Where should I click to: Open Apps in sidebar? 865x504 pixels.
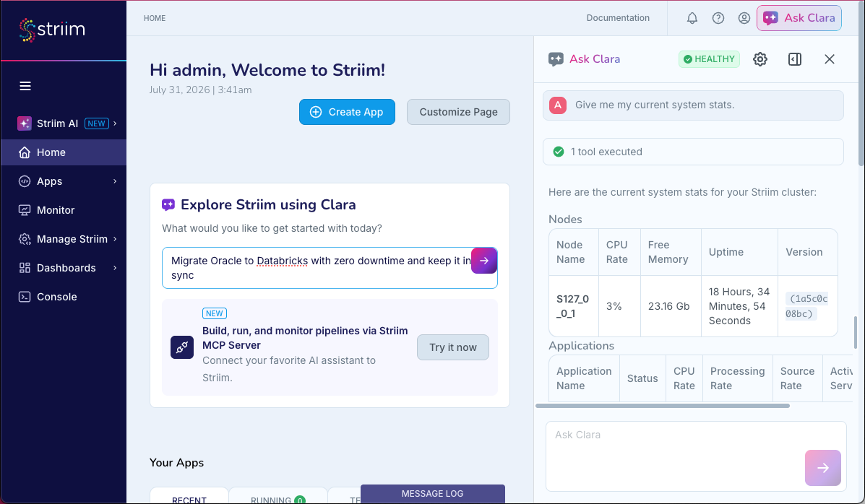coord(49,181)
